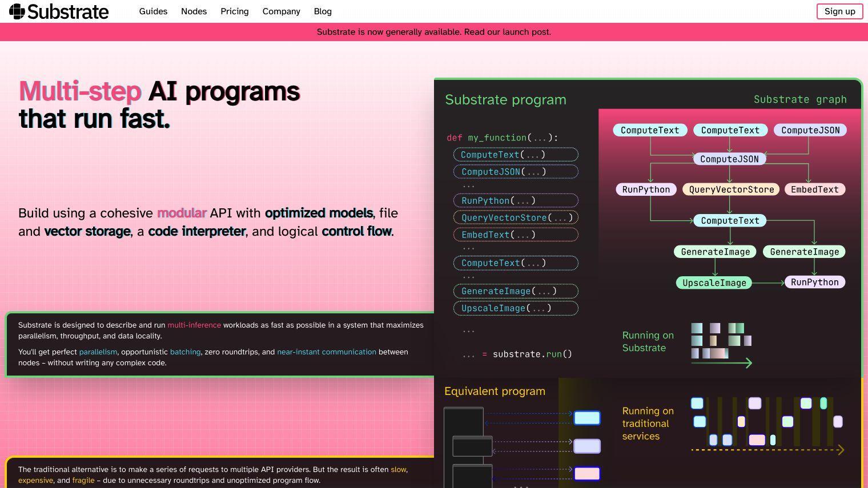Click the Substrate wordmark in header
Screen dimensions: 868x488
click(68, 11)
